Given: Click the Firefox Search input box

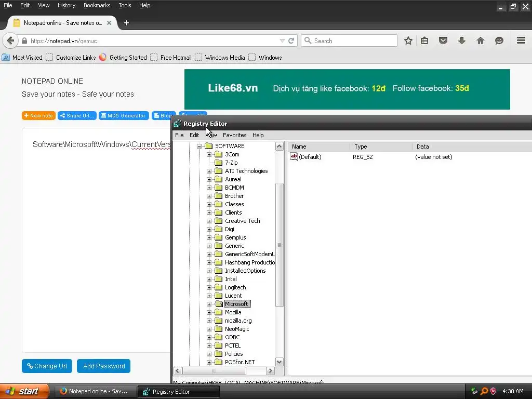Looking at the screenshot, I should 349,41.
